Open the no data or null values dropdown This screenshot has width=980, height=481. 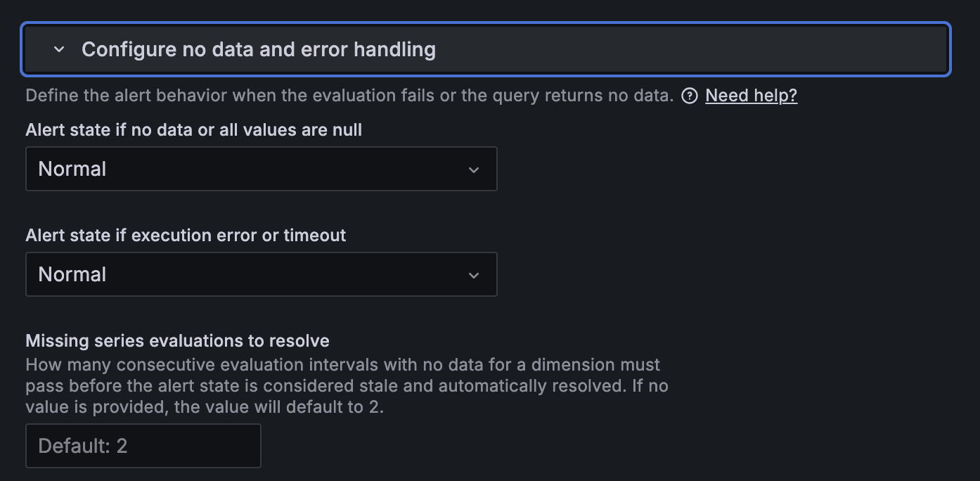coord(261,169)
